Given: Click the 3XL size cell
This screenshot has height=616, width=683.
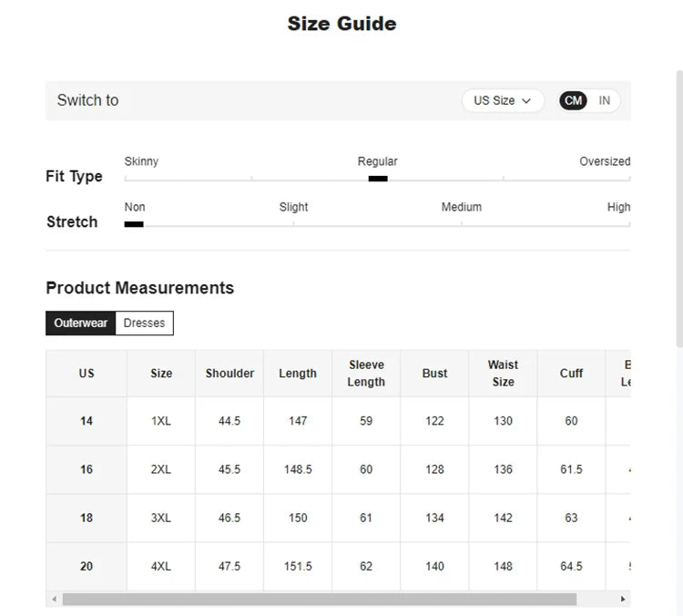Looking at the screenshot, I should coord(161,518).
